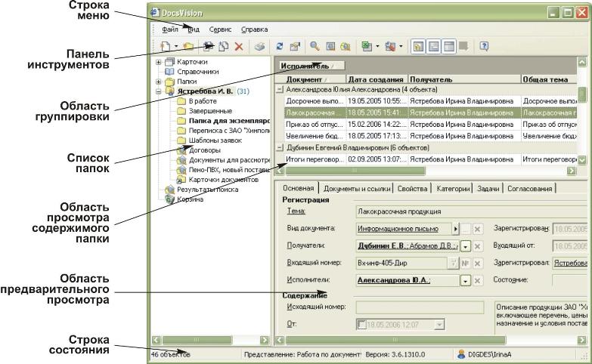
Task: Click the printer toolbar icon
Action: (x=260, y=47)
